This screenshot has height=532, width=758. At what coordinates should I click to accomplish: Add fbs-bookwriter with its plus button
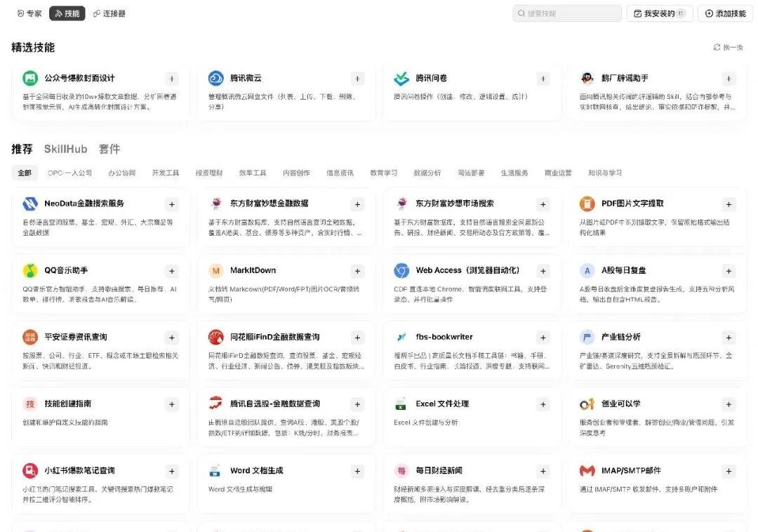(543, 338)
